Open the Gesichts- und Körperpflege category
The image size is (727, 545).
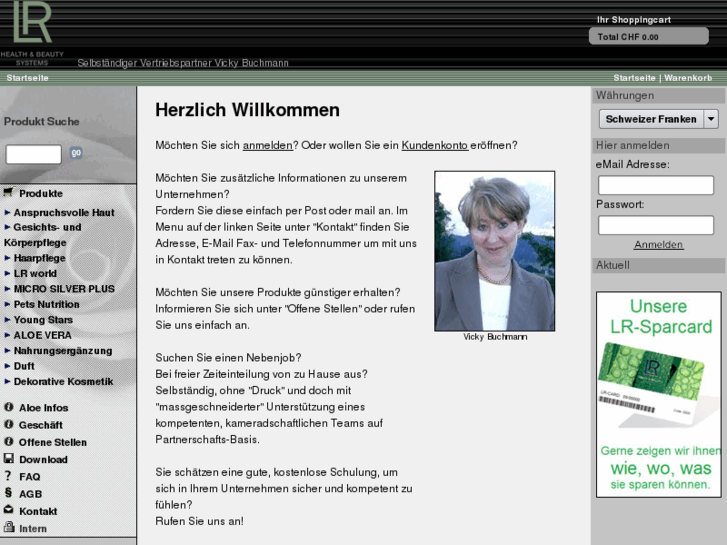(43, 235)
